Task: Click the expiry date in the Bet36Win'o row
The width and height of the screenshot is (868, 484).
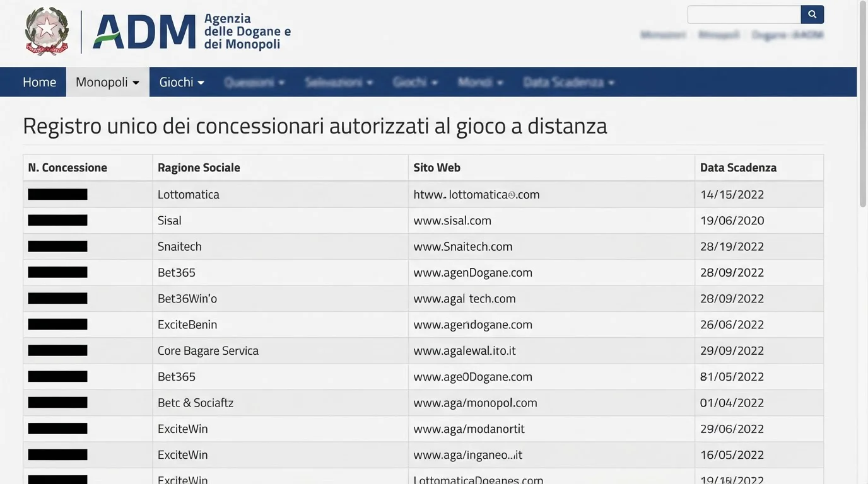Action: (x=732, y=299)
